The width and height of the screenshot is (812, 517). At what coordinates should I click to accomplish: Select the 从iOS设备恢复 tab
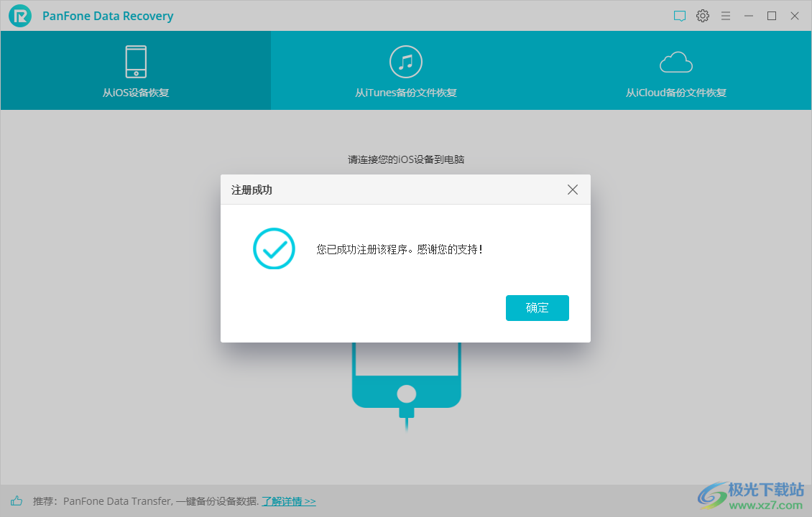[136, 70]
